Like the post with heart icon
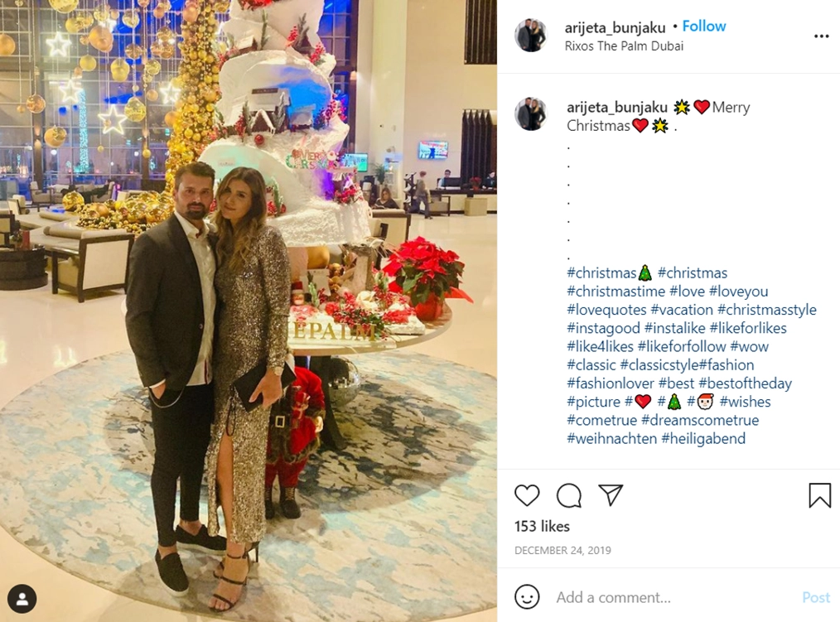The height and width of the screenshot is (622, 840). click(527, 495)
